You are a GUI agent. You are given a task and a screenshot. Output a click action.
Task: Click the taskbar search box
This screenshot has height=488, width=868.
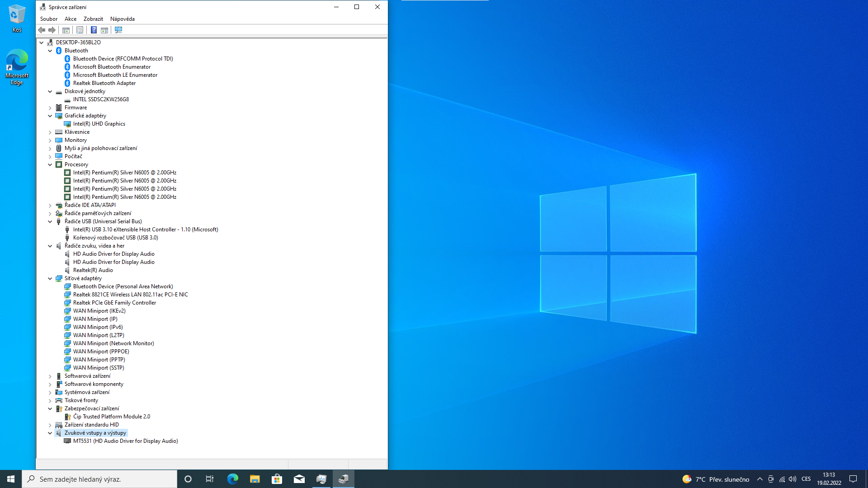[99, 479]
